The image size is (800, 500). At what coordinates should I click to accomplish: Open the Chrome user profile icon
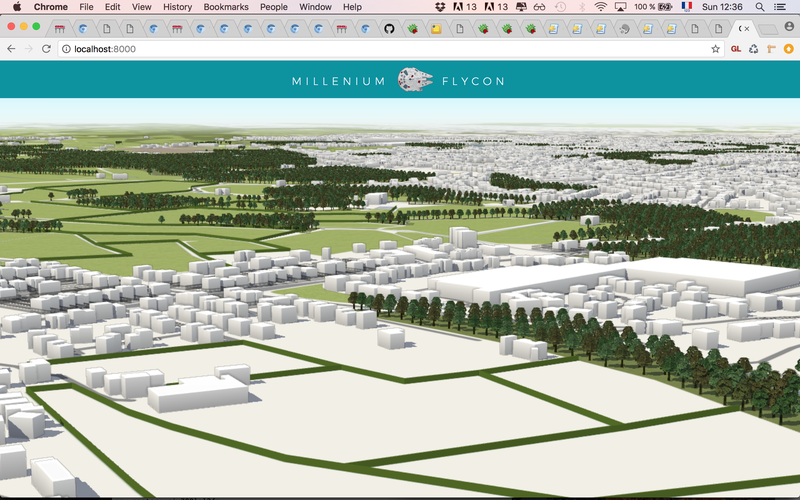click(x=789, y=27)
